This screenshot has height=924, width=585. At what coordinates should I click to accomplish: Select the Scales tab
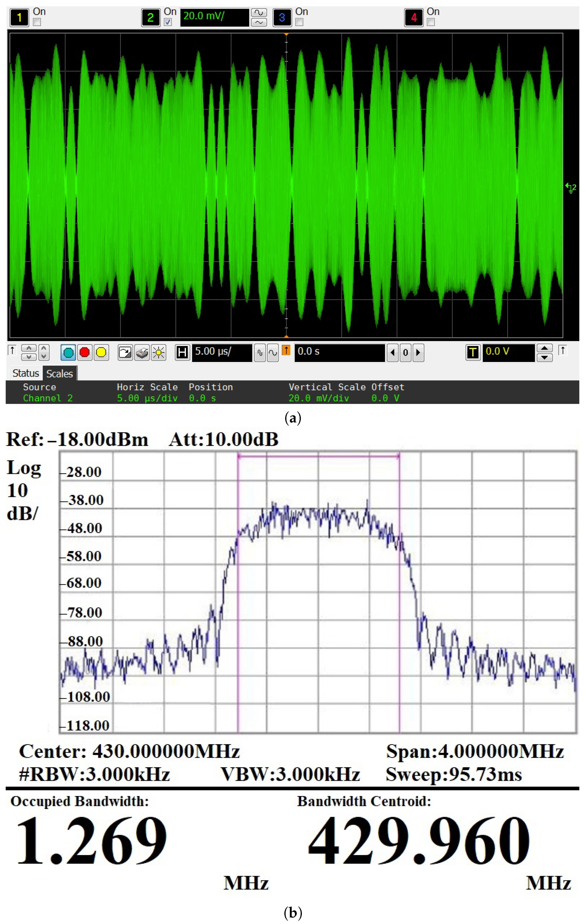pos(59,373)
